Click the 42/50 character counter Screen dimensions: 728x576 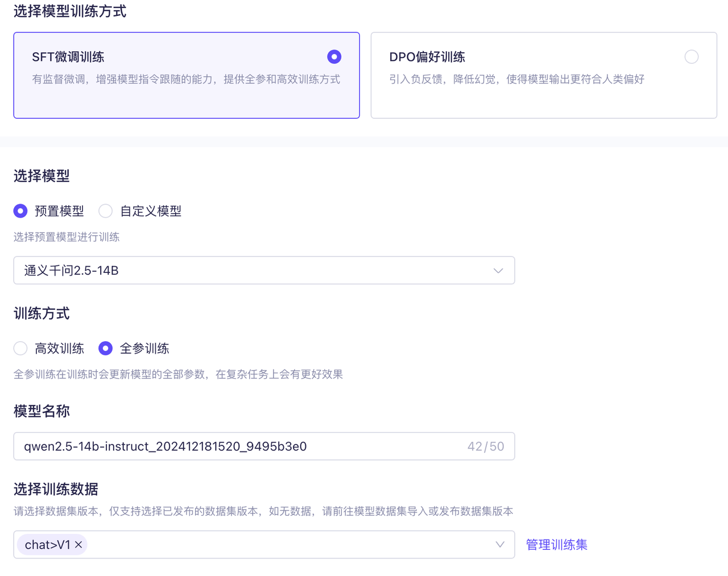(486, 446)
